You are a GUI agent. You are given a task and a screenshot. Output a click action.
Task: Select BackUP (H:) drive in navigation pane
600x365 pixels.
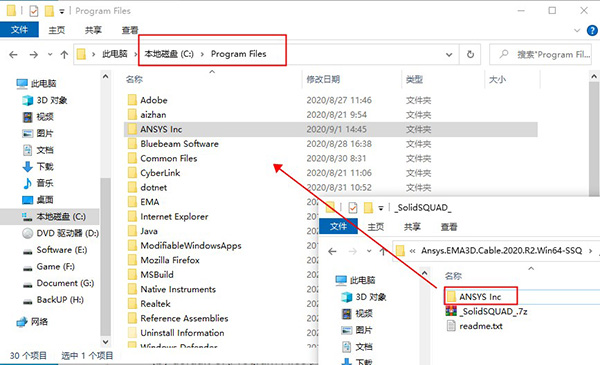point(53,300)
